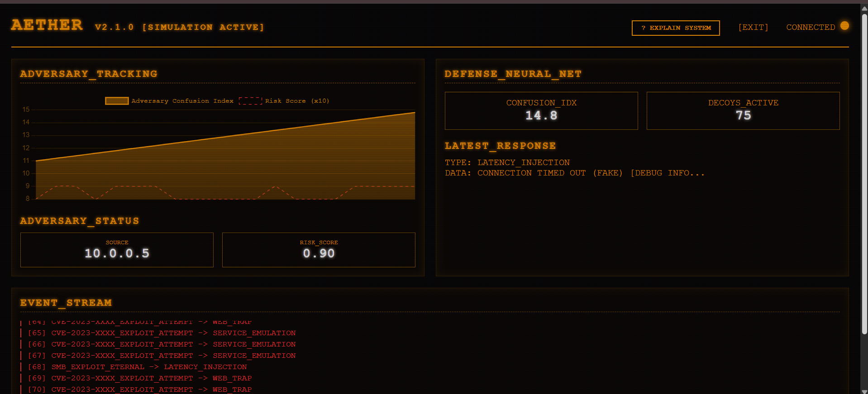Screen dimensions: 868x394
Task: Select the DECOYS_ACTIVE value 75
Action: click(743, 116)
